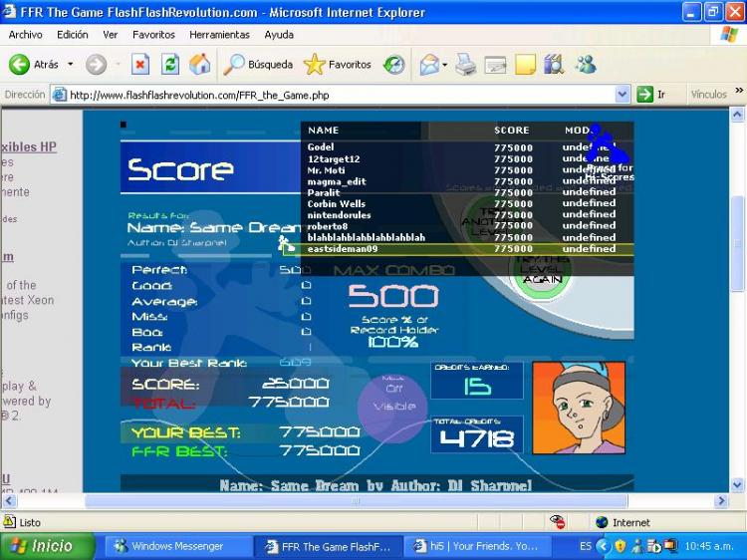Click the horizontal scrollbar thumb
Viewport: 747px width, 560px height.
point(356,500)
